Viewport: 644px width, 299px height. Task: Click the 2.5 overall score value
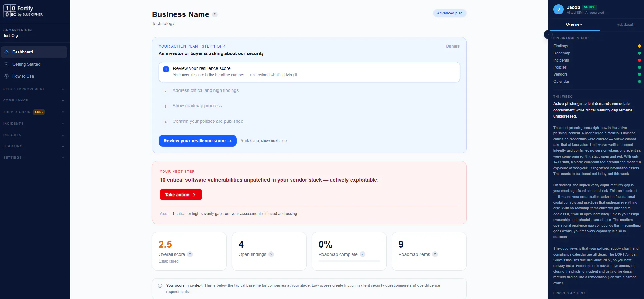pos(165,245)
